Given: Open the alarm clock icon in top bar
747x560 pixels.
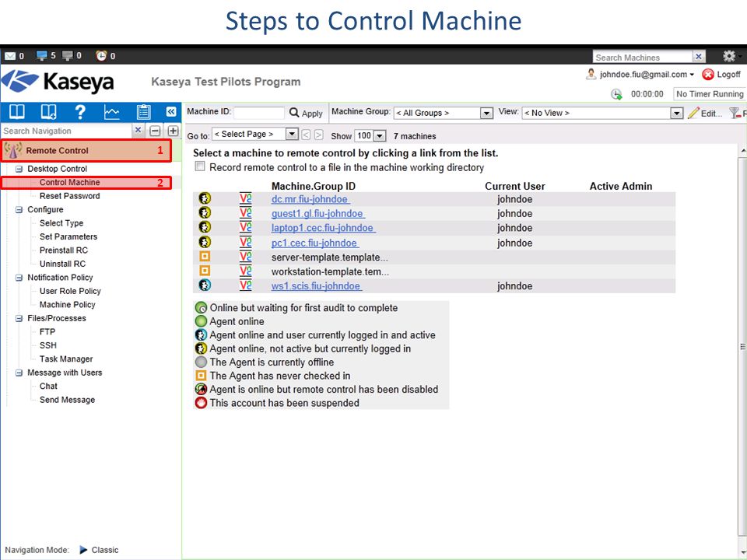Looking at the screenshot, I should point(101,56).
